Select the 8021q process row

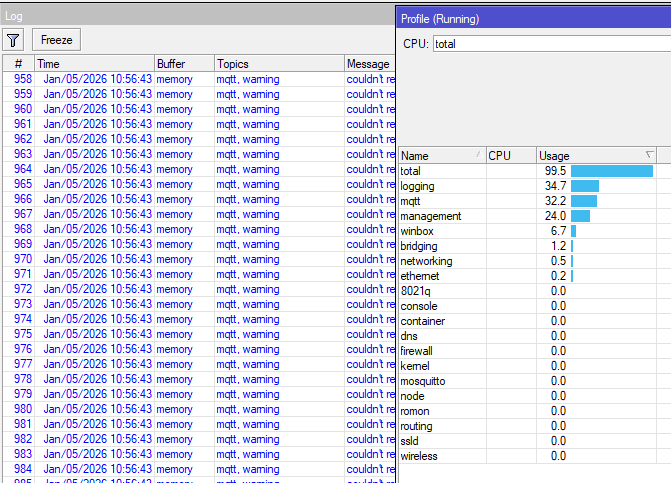pyautogui.click(x=535, y=291)
